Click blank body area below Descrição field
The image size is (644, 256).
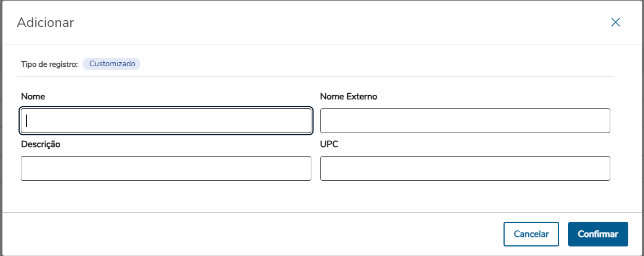pyautogui.click(x=166, y=196)
